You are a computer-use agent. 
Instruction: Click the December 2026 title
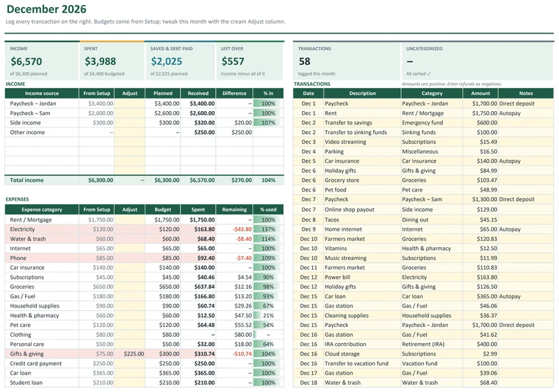click(46, 9)
